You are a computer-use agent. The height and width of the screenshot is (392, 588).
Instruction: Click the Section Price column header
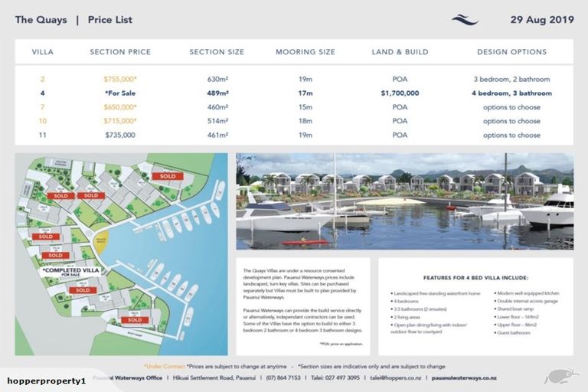120,52
